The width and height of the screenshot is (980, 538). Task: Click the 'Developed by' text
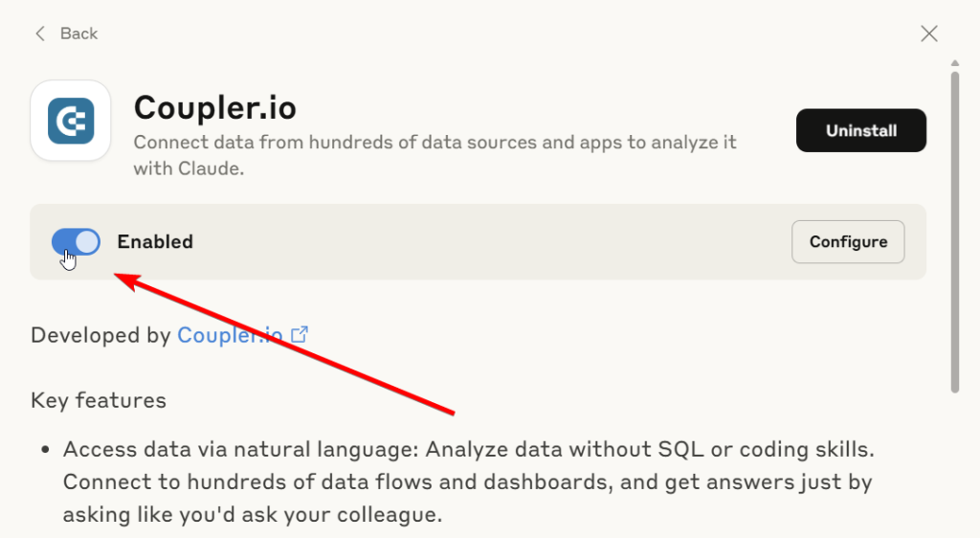click(100, 336)
